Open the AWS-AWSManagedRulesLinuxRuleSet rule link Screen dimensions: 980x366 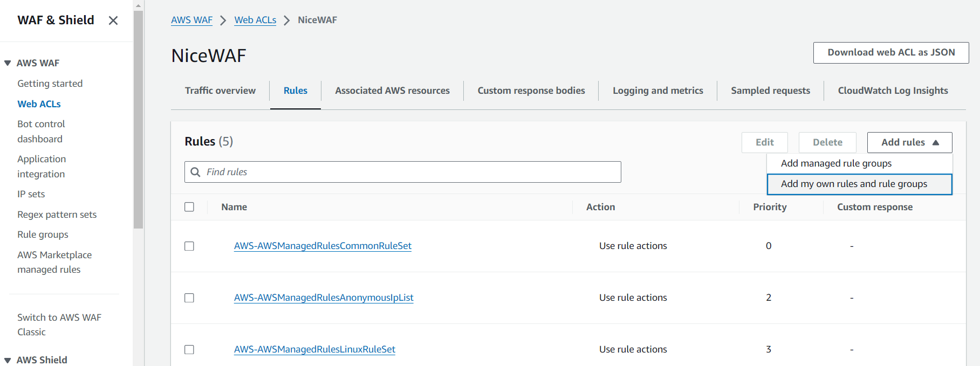[314, 349]
